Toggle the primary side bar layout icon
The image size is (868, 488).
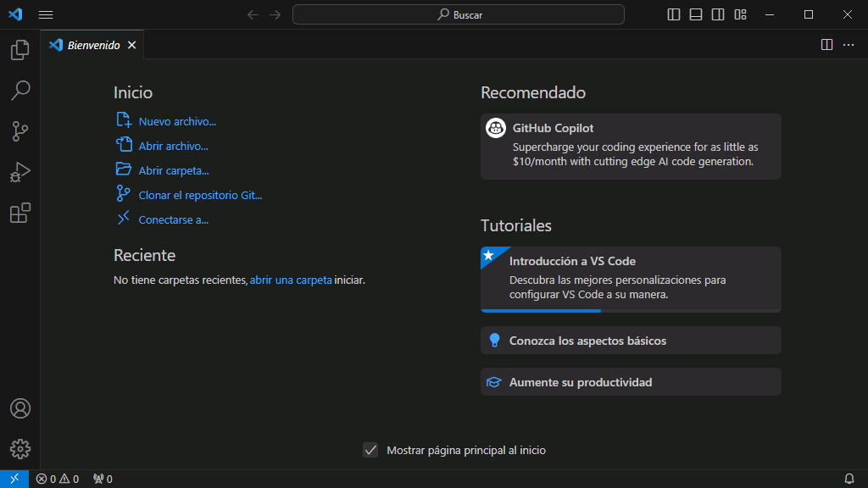click(674, 15)
